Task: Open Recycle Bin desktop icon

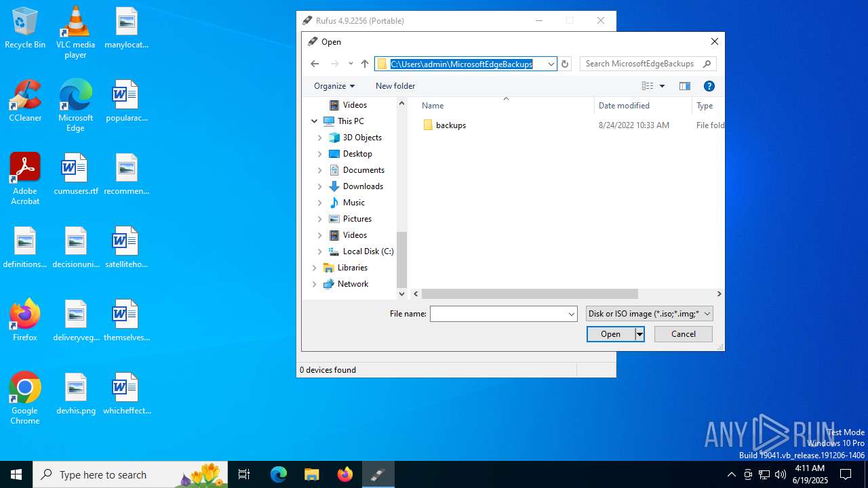Action: (25, 28)
